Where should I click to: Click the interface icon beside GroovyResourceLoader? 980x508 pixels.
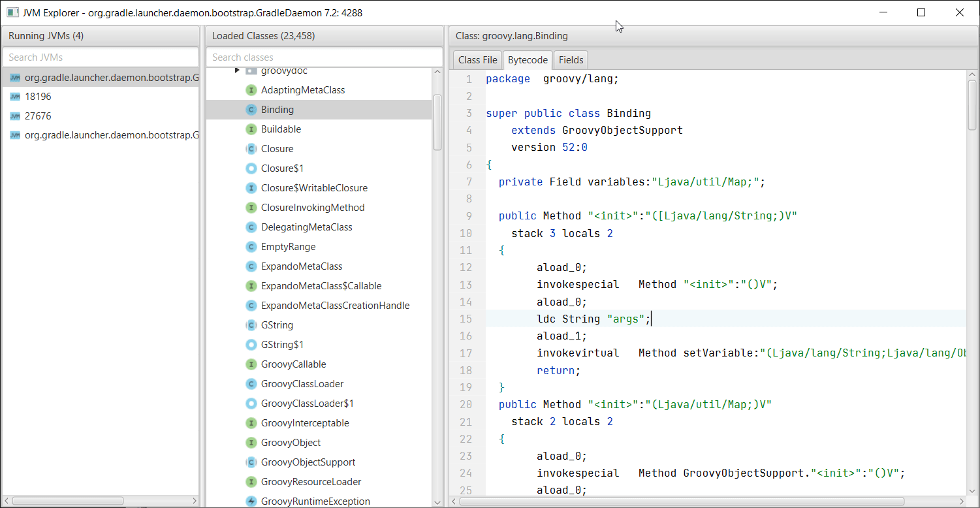(251, 482)
